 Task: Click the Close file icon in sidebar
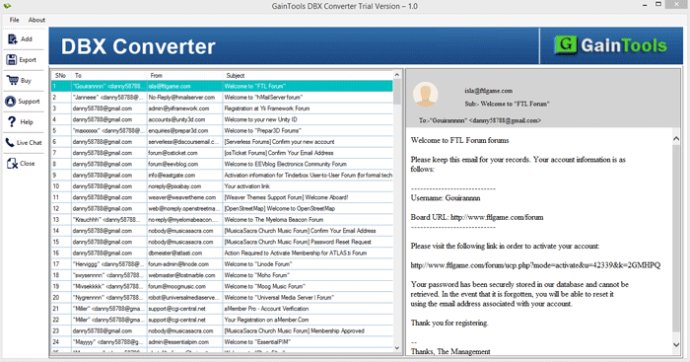(12, 163)
